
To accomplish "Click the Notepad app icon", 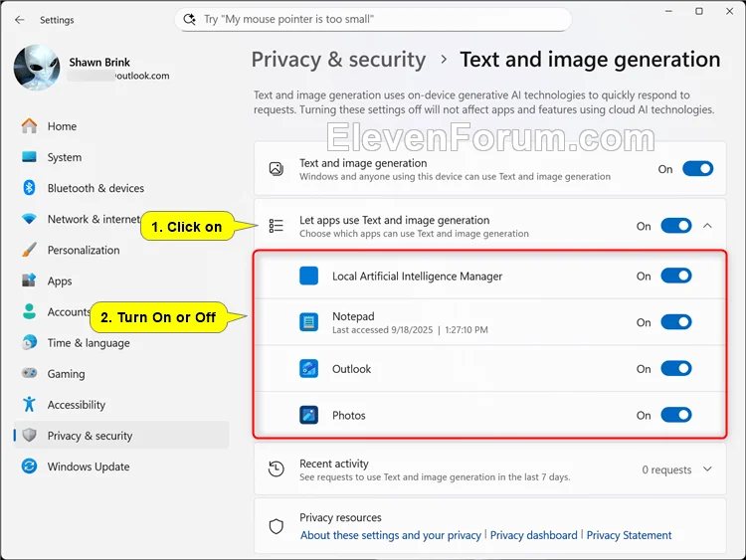I will (308, 322).
